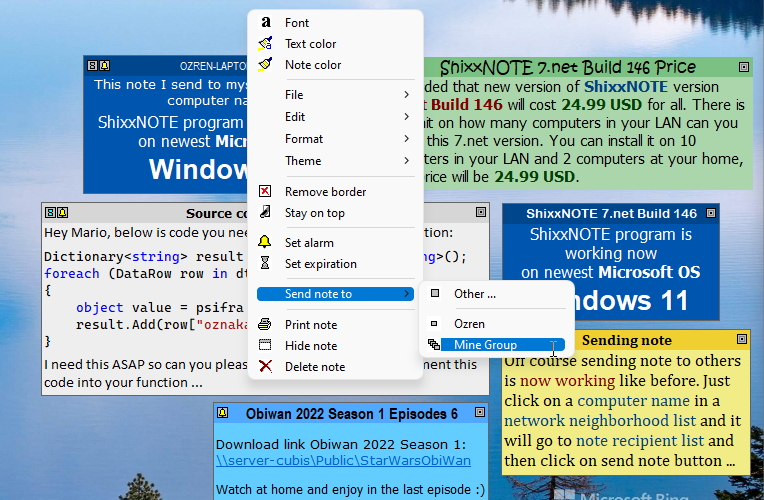Viewport: 764px width, 500px height.
Task: Click blue ShixxNOTE 7.net Build 146 title
Action: point(611,213)
